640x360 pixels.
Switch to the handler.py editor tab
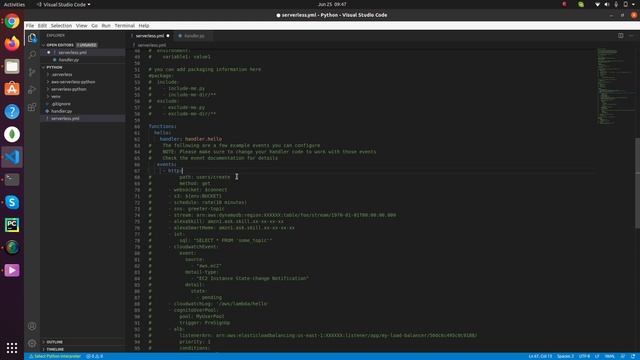pyautogui.click(x=193, y=36)
